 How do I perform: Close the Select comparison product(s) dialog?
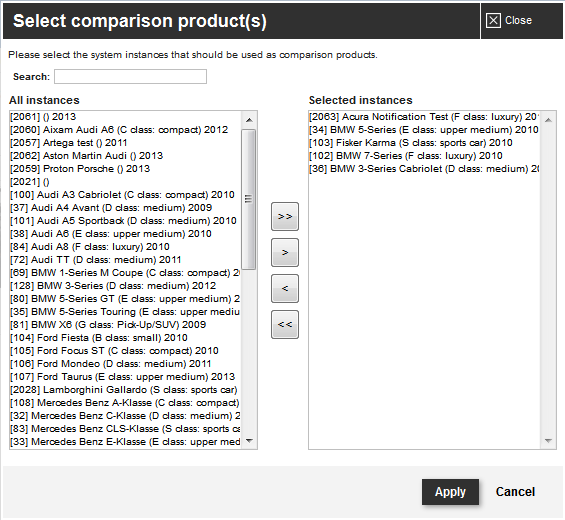click(509, 21)
